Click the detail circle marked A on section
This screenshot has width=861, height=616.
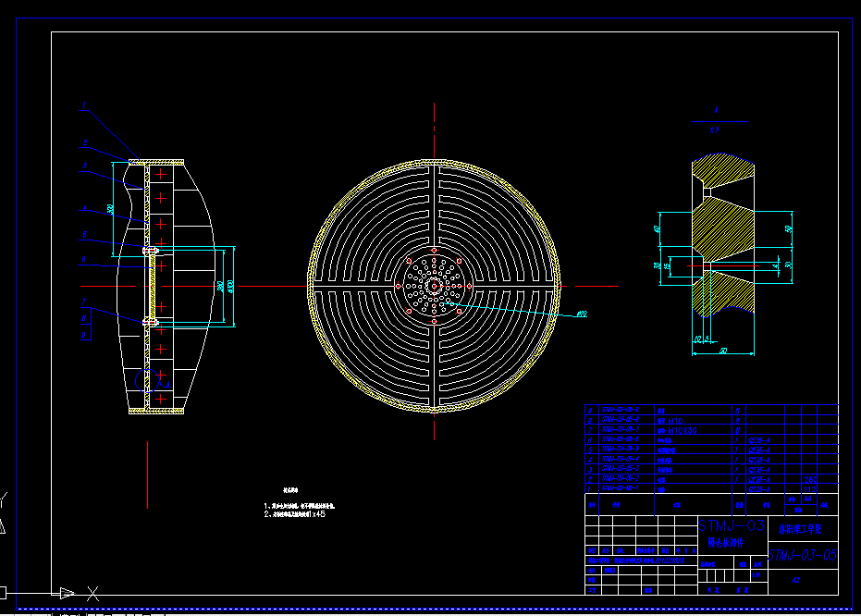147,380
